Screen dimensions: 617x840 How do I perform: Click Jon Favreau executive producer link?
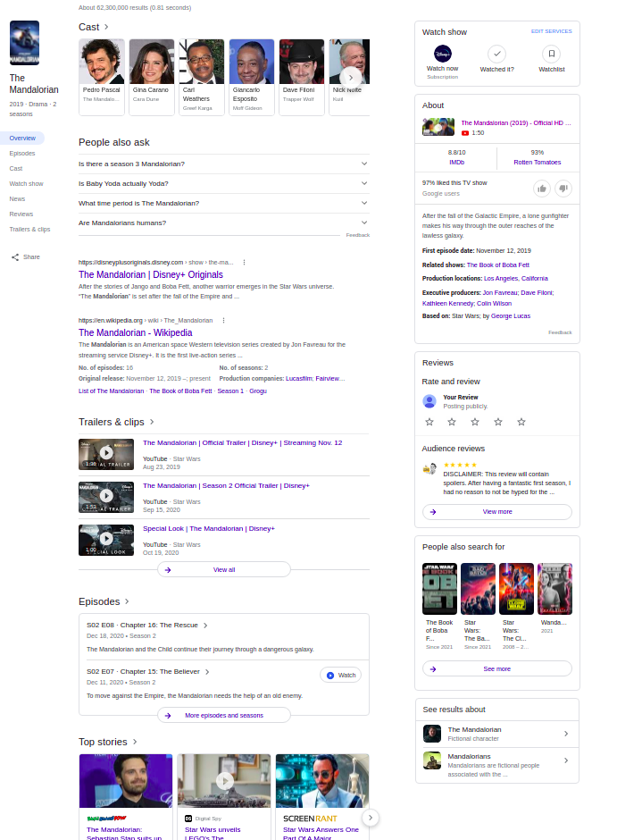pos(500,293)
